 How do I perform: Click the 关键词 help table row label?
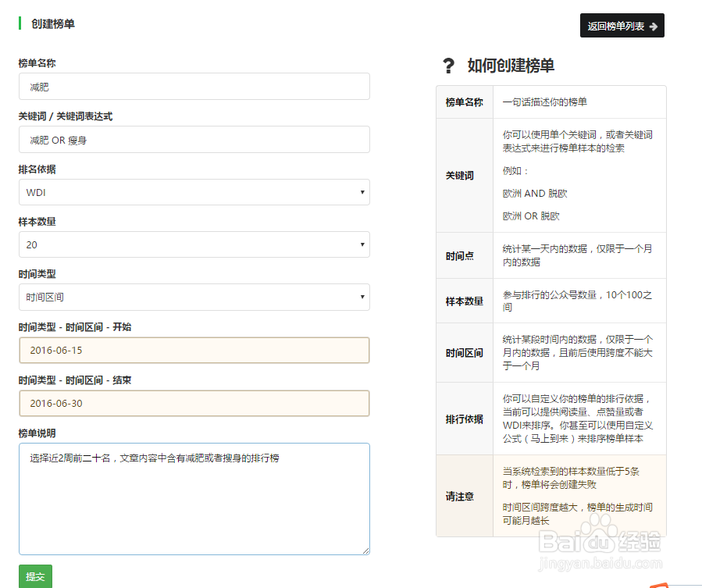click(x=459, y=176)
